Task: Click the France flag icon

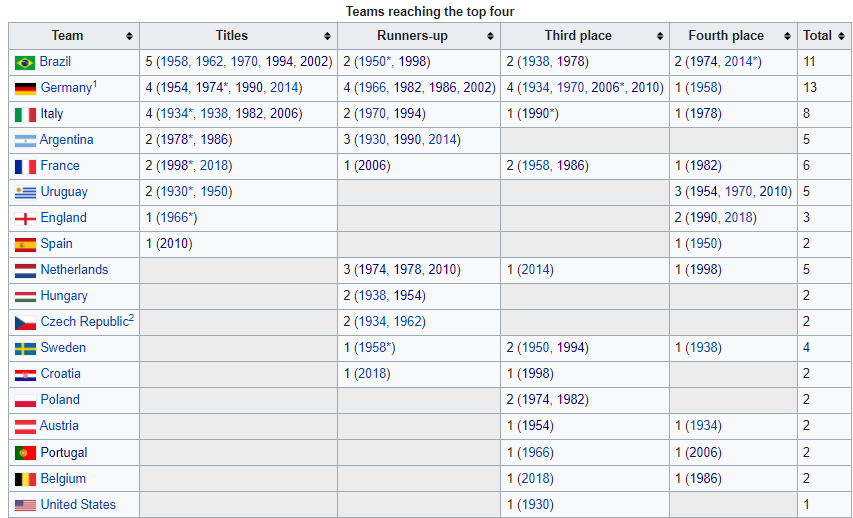Action: point(25,166)
